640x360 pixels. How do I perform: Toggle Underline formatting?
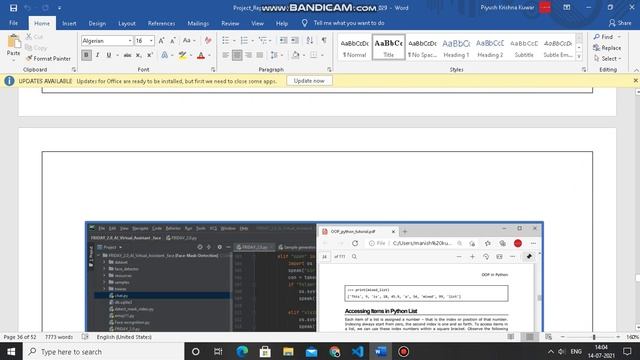(x=109, y=55)
